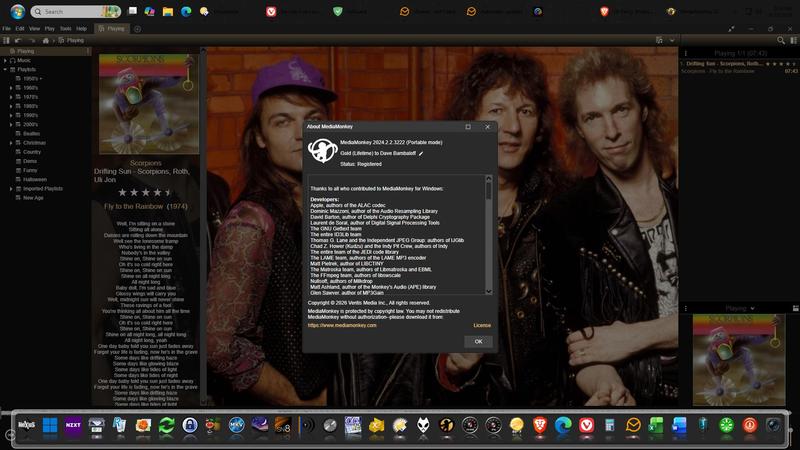This screenshot has width=800, height=450.
Task: Click the Fly to the Rainbow album link
Action: coord(133,207)
